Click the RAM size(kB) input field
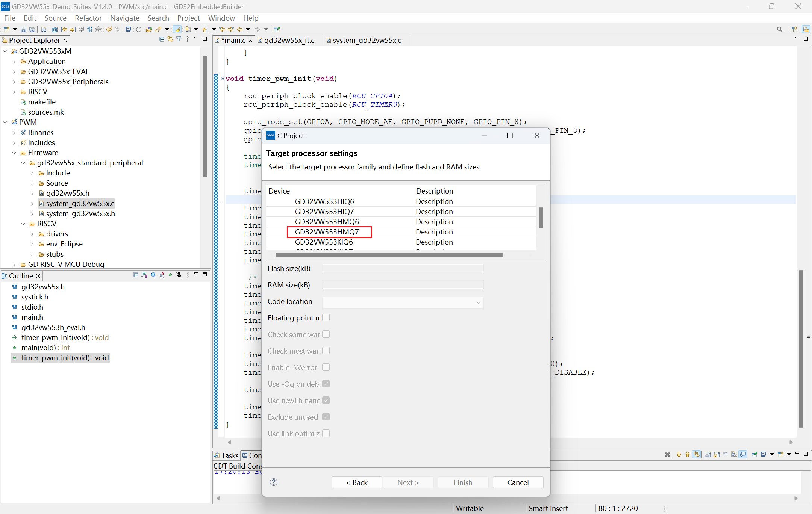This screenshot has height=514, width=812. (x=403, y=285)
